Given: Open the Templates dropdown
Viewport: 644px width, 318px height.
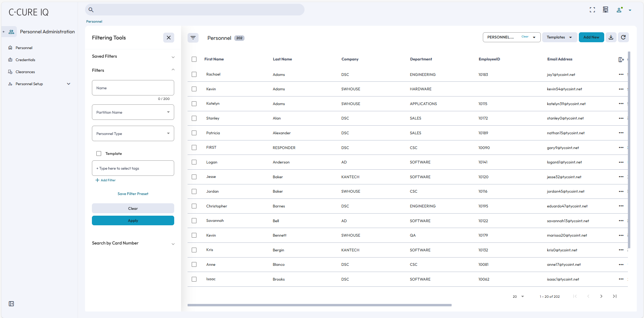Looking at the screenshot, I should pos(559,37).
